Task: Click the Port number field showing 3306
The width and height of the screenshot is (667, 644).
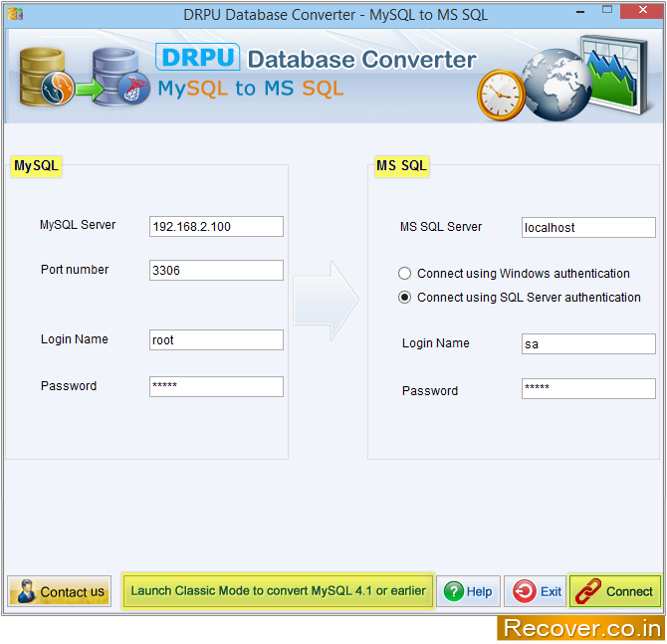Action: coord(216,270)
